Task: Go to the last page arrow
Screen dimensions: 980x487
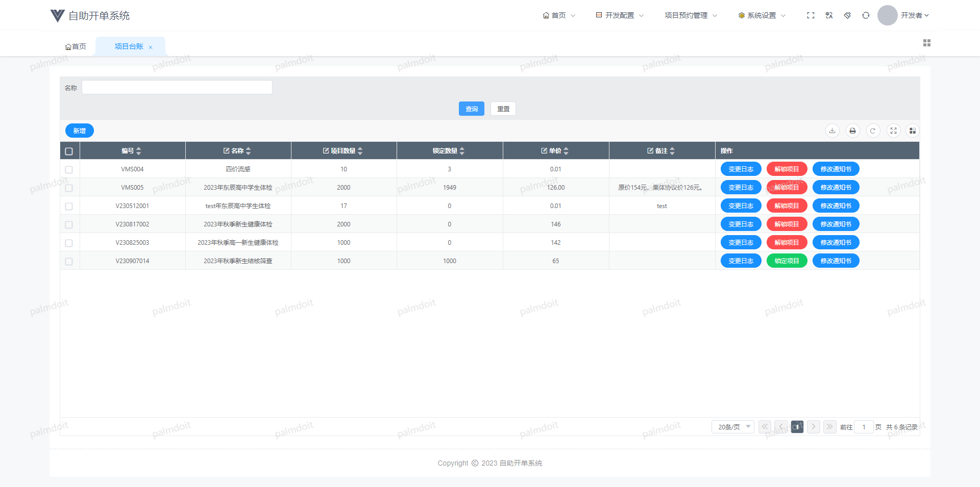Action: tap(830, 427)
